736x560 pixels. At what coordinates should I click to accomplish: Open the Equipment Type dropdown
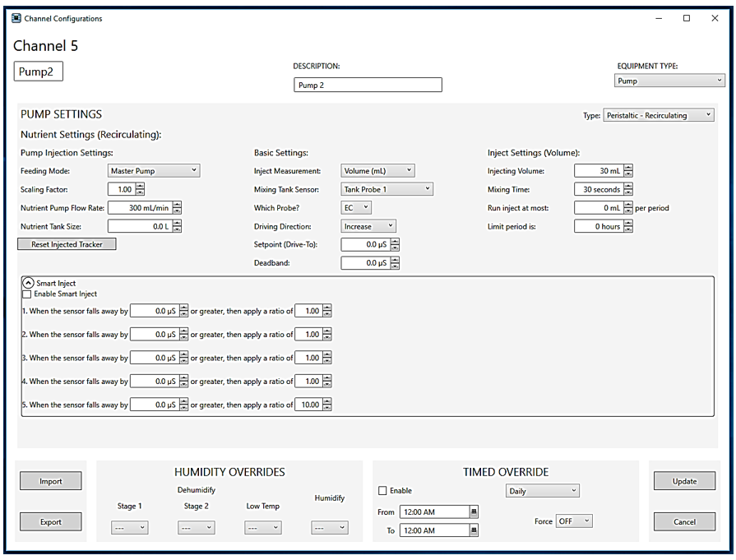pos(669,81)
